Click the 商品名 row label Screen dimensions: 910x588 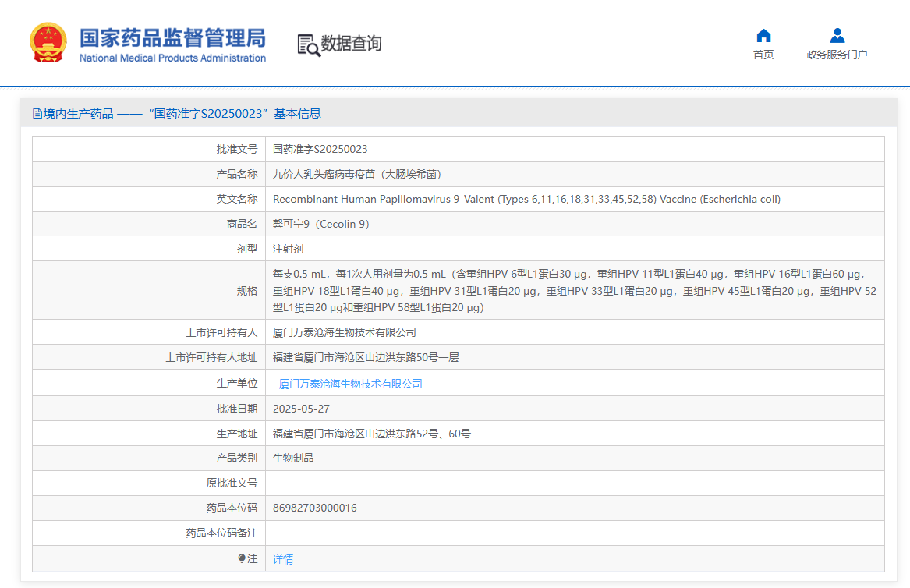(242, 224)
